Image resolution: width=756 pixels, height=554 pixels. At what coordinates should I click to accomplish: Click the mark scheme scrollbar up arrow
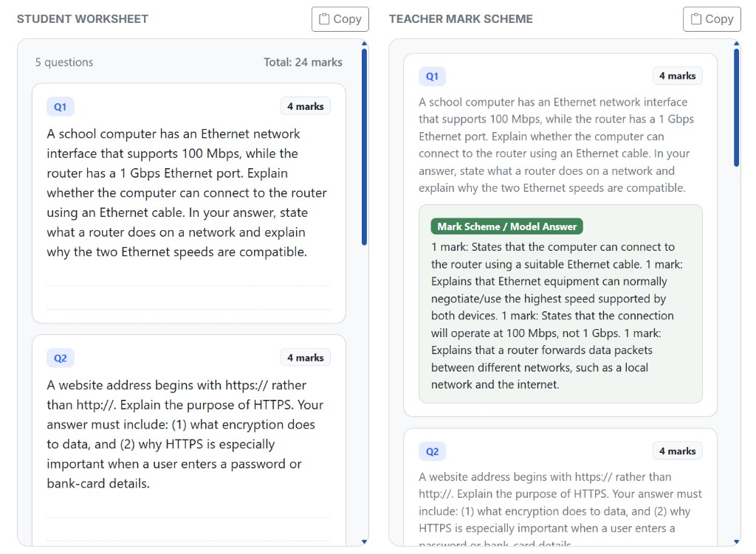pyautogui.click(x=736, y=44)
